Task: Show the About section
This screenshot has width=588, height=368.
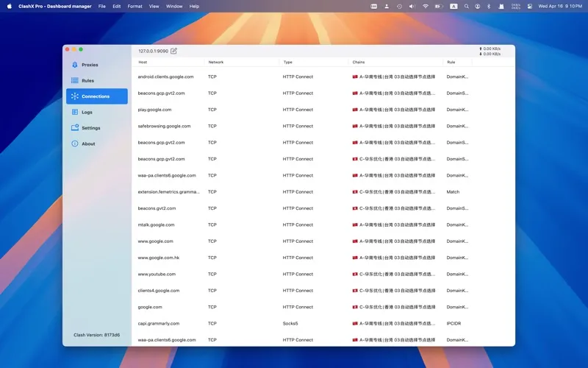Action: pos(97,144)
